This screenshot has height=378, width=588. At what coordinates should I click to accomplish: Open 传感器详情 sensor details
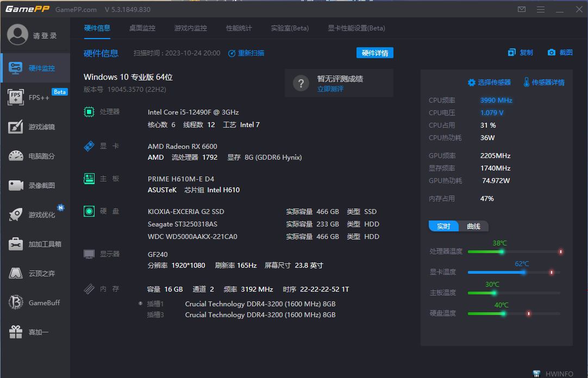[544, 83]
